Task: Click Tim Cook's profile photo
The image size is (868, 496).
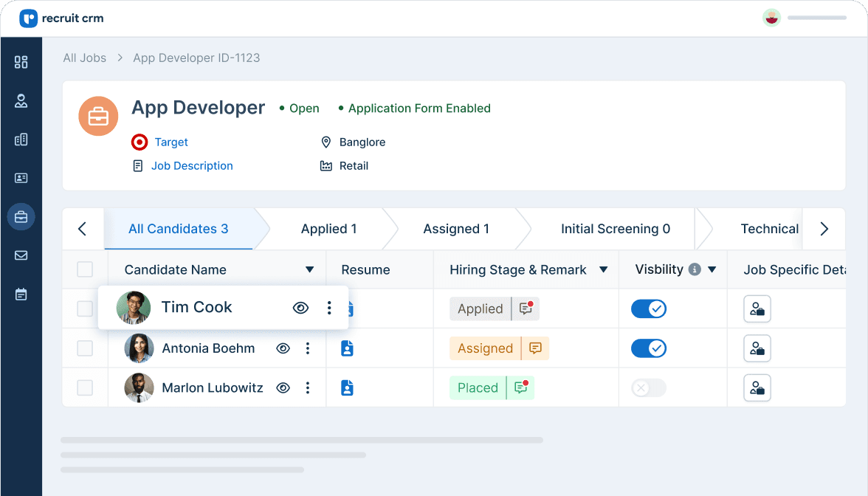Action: tap(134, 307)
